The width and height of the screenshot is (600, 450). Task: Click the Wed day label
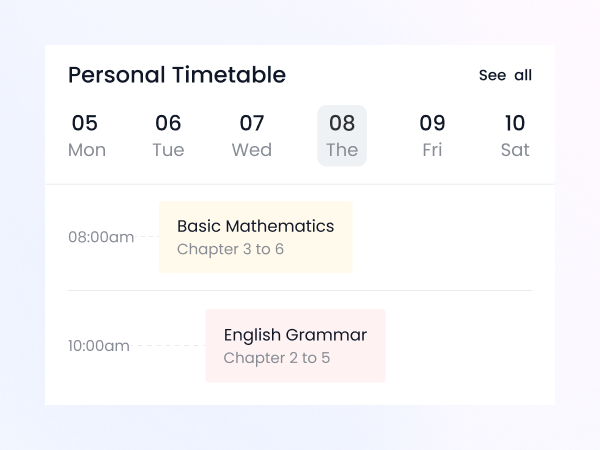point(252,150)
